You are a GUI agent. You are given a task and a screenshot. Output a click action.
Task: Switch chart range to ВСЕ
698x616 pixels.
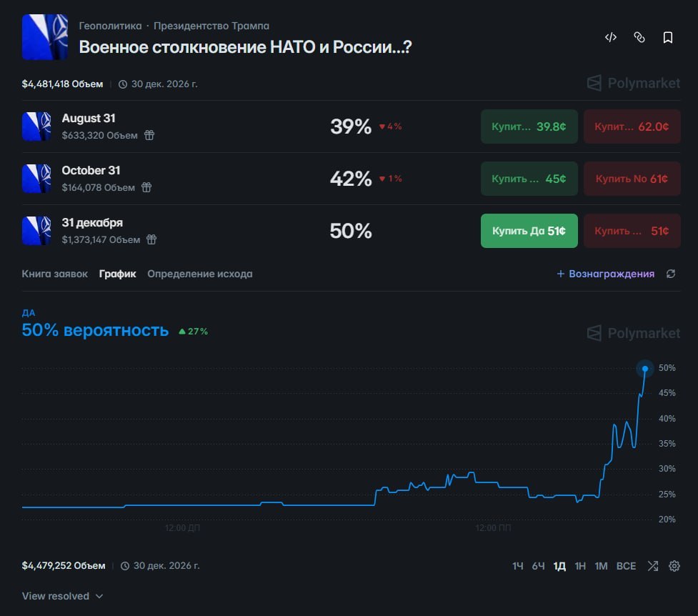(x=626, y=566)
